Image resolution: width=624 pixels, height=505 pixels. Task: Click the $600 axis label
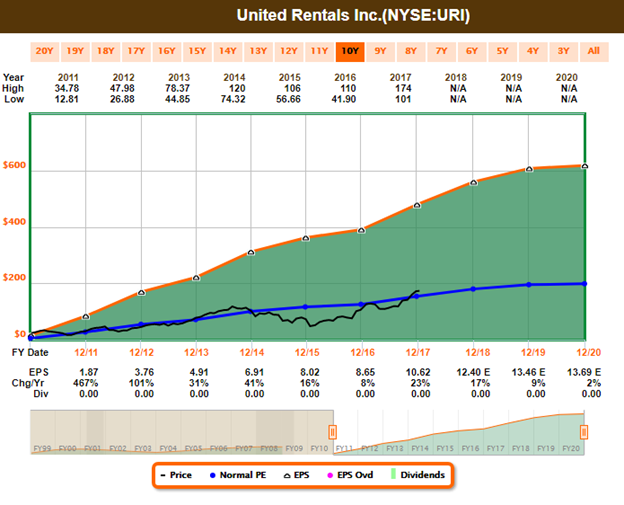pos(14,165)
